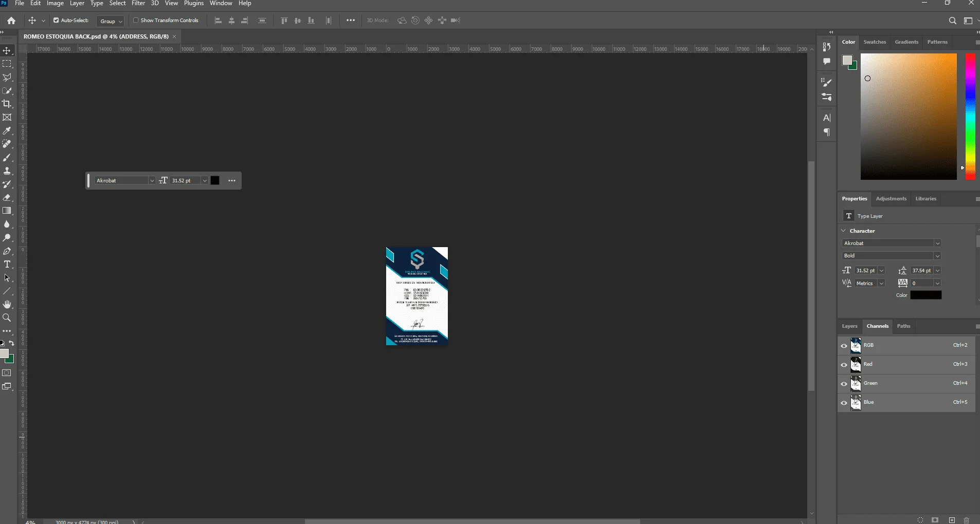Delete current channel trash button

click(966, 520)
